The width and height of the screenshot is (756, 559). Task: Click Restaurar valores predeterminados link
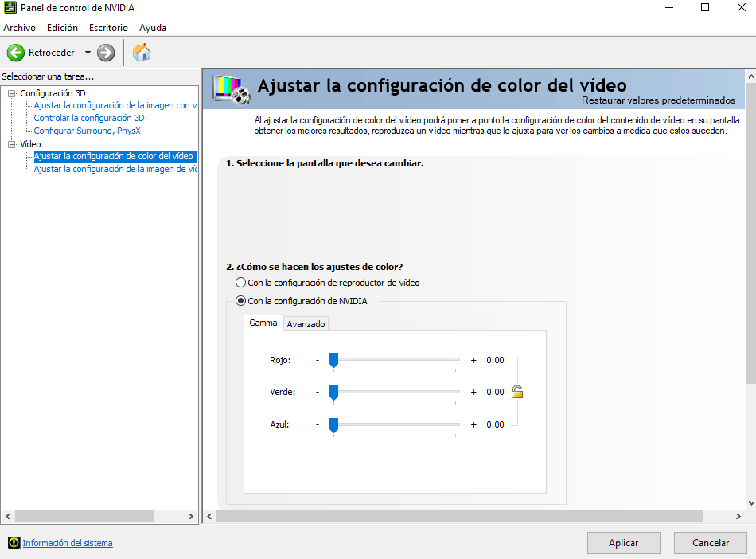click(658, 100)
